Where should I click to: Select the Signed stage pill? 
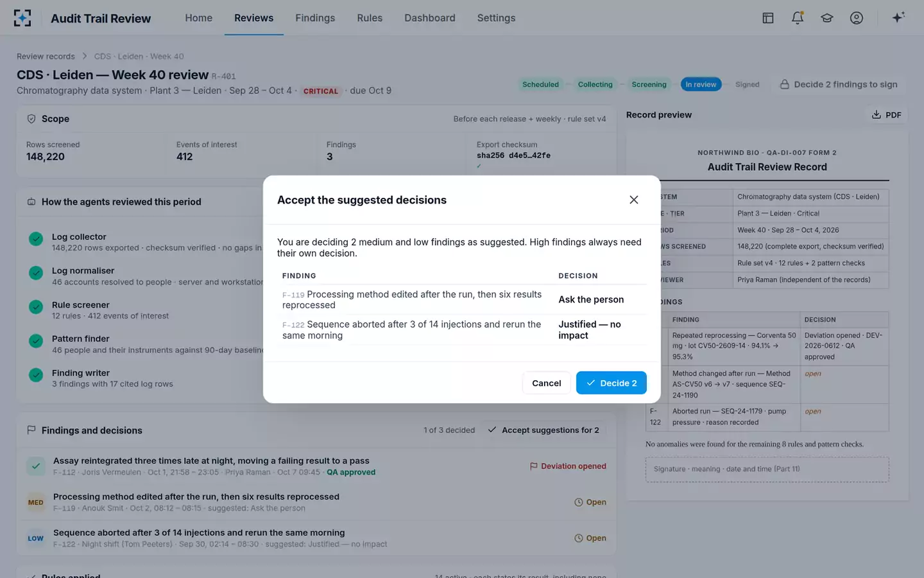pos(747,84)
